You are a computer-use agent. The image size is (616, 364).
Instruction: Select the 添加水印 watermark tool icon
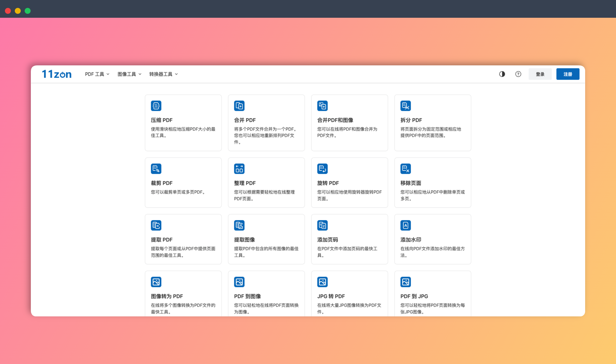tap(406, 225)
